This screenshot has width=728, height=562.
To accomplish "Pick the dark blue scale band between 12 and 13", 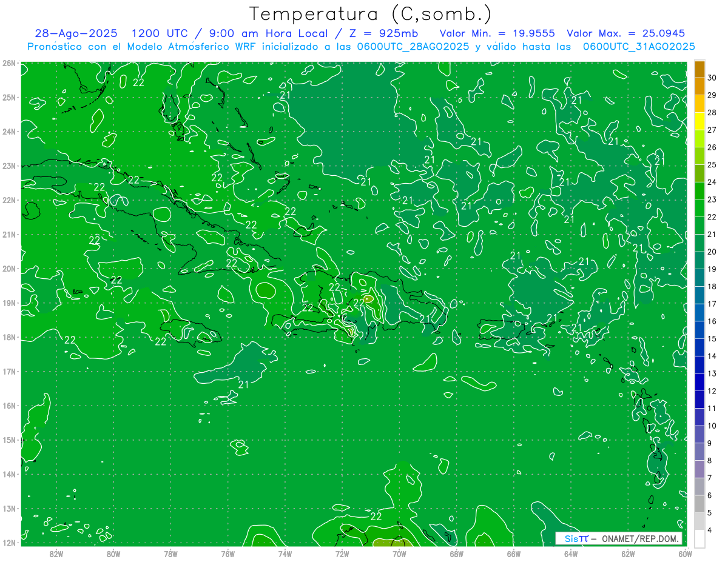I will click(x=699, y=382).
